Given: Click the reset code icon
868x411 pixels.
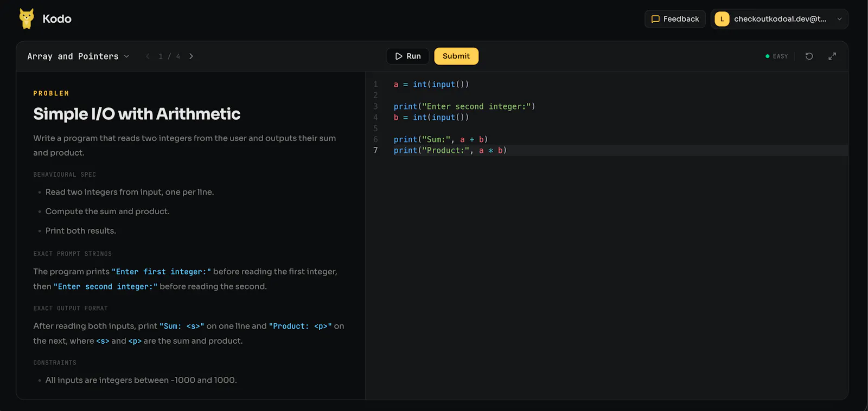Looking at the screenshot, I should pyautogui.click(x=809, y=56).
